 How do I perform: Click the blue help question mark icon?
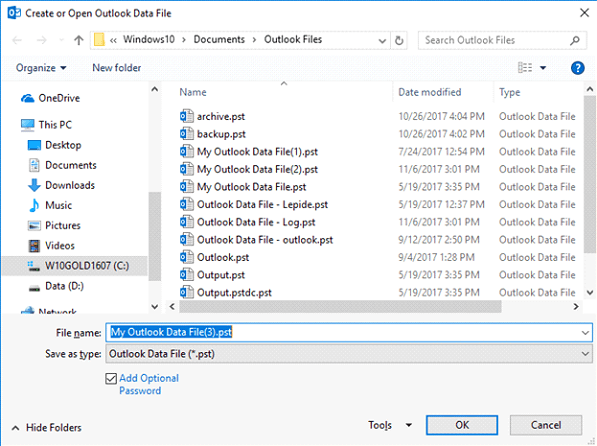(x=577, y=68)
